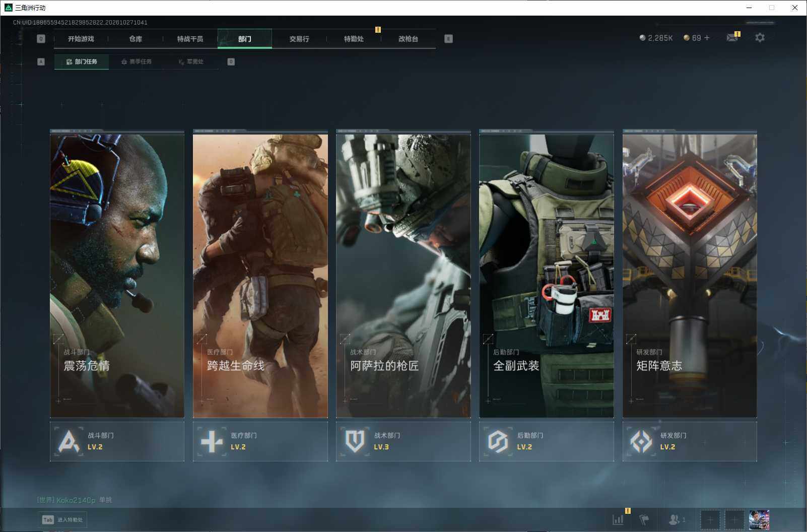807x532 pixels.
Task: Click the flag icon in bottom bar
Action: 644,519
